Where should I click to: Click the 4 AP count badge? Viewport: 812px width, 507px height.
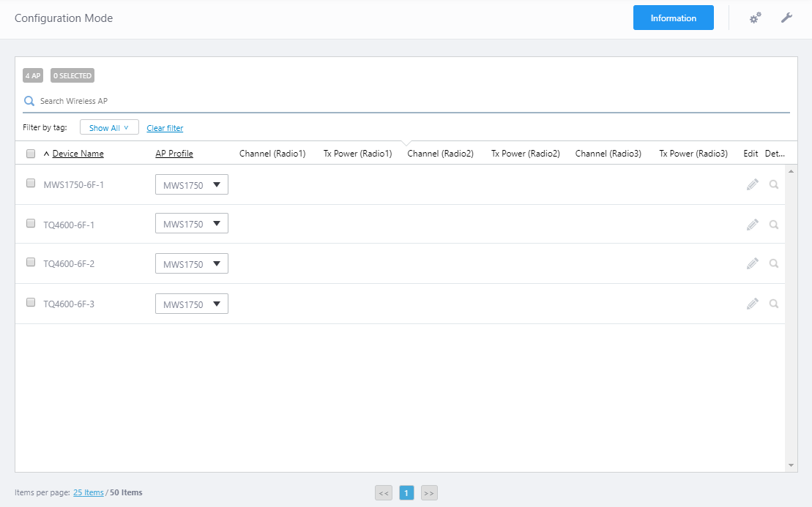coord(33,75)
